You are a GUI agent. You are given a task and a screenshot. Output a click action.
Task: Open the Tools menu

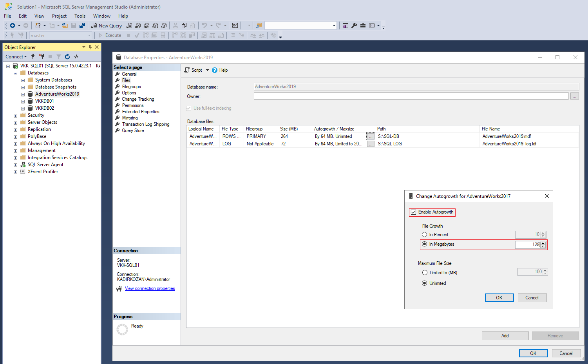(80, 16)
